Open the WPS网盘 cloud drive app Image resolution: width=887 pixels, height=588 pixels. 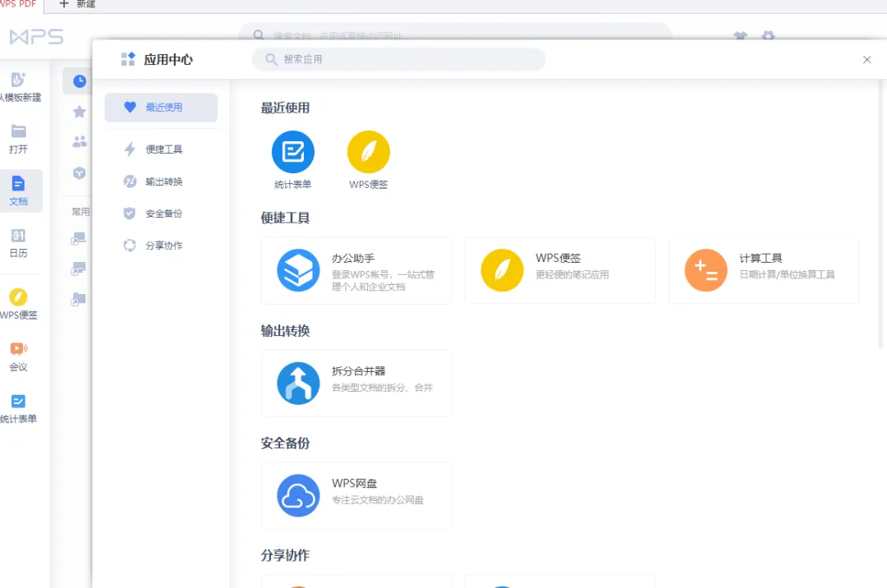[356, 495]
